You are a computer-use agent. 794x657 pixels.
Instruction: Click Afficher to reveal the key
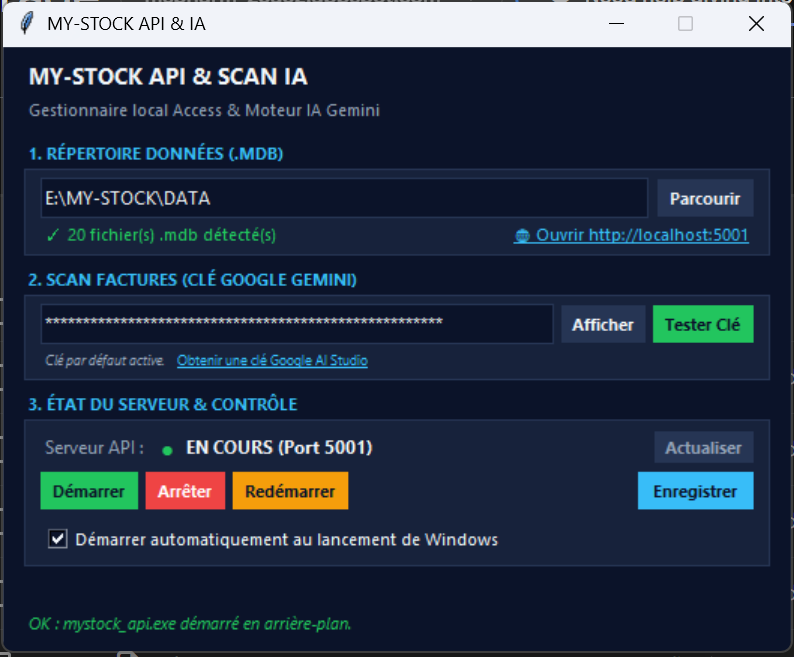[603, 324]
